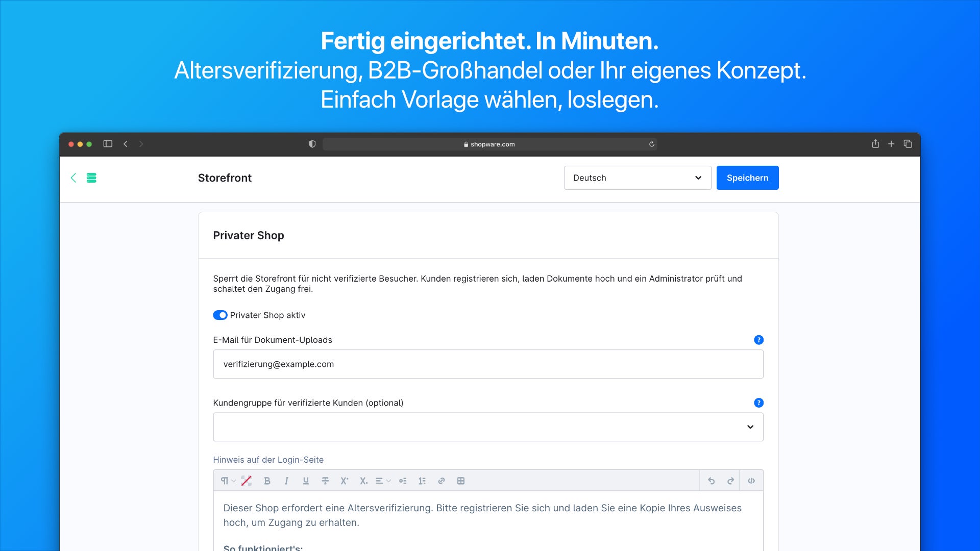Insert a table into the text
The height and width of the screenshot is (551, 980).
click(460, 480)
